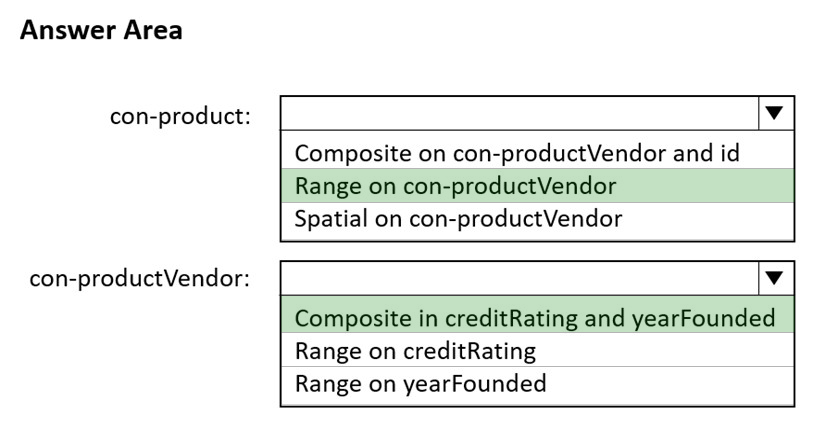Collapse the con-productVendor list via its triangle
Viewport: 838px width, 429px height.
[x=775, y=278]
